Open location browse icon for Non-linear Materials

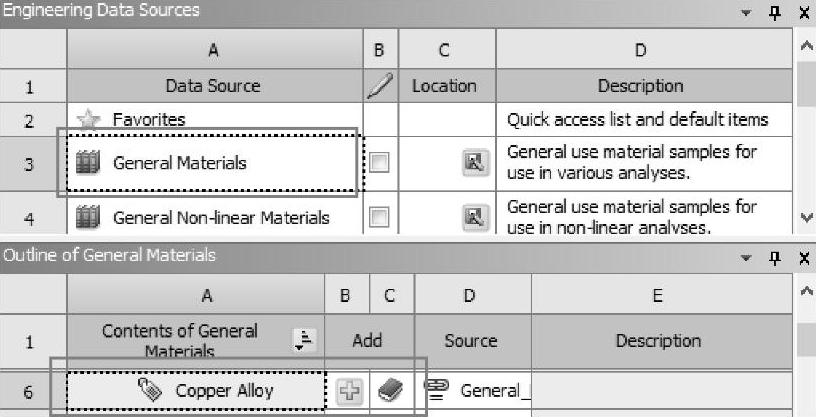[475, 217]
